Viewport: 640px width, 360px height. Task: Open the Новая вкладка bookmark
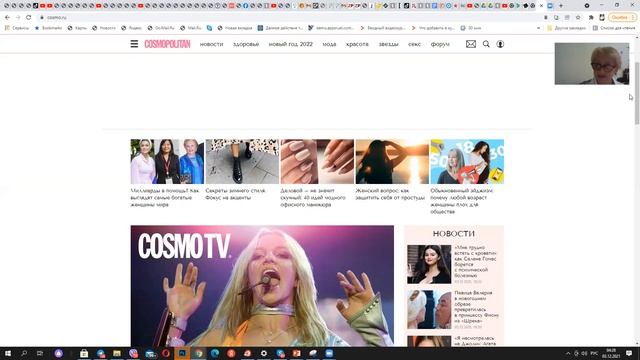tap(235, 28)
